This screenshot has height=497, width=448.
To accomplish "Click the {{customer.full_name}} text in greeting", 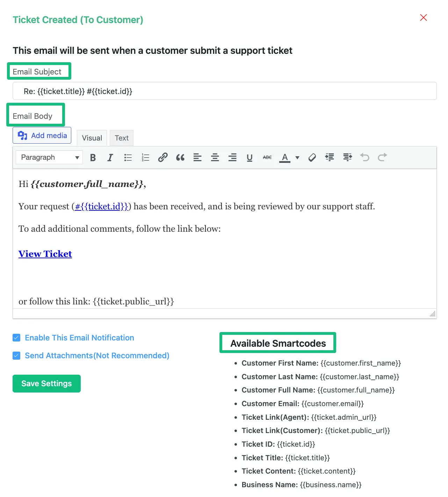I will [x=87, y=184].
